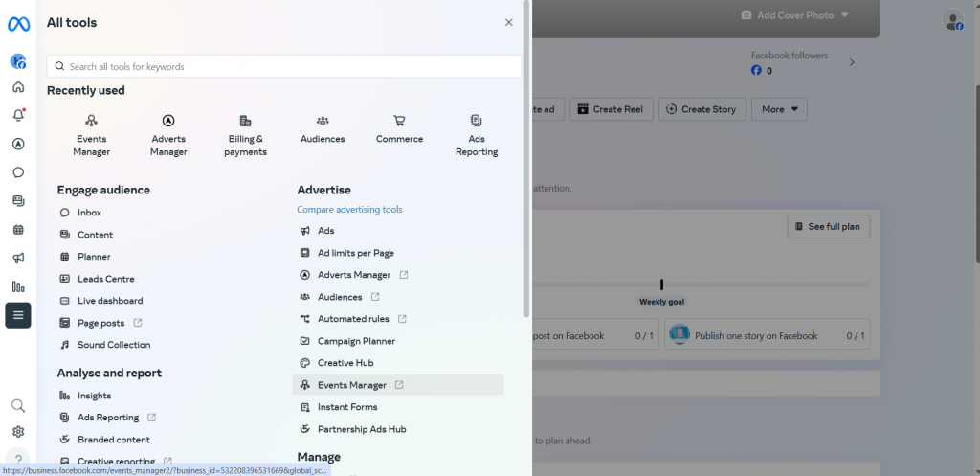Screen dimensions: 980x476
Task: Open the Home icon in left sidebar
Action: click(x=18, y=87)
